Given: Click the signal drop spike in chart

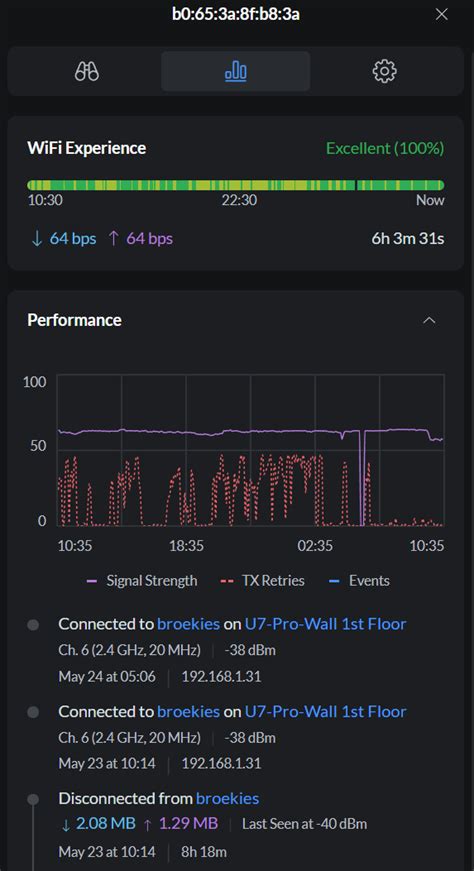Looking at the screenshot, I should (362, 478).
